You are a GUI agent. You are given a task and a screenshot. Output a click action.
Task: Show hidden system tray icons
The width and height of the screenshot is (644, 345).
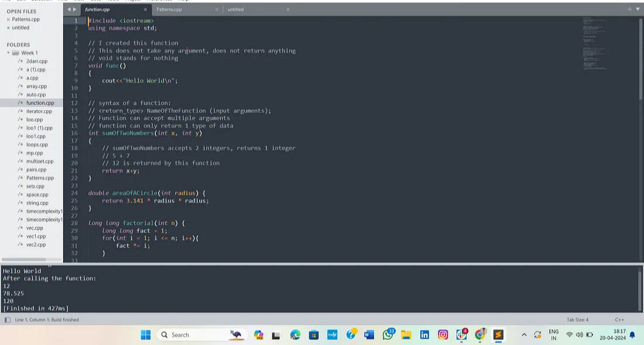pos(524,334)
